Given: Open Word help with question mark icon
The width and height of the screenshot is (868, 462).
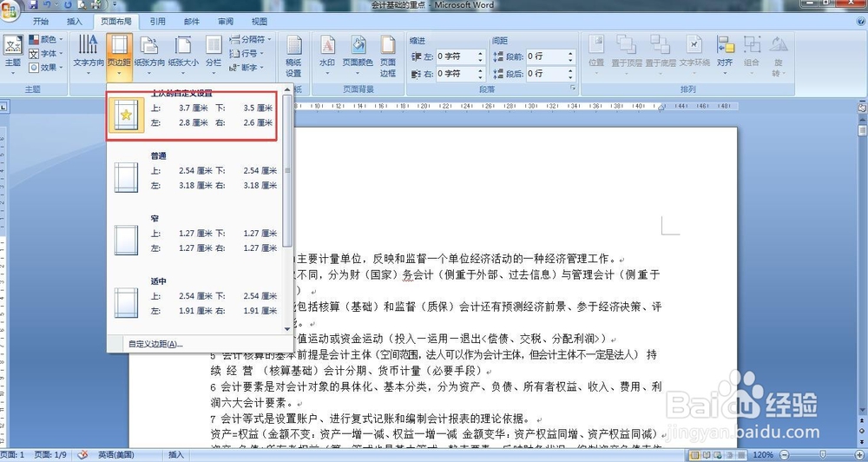Looking at the screenshot, I should (x=861, y=22).
